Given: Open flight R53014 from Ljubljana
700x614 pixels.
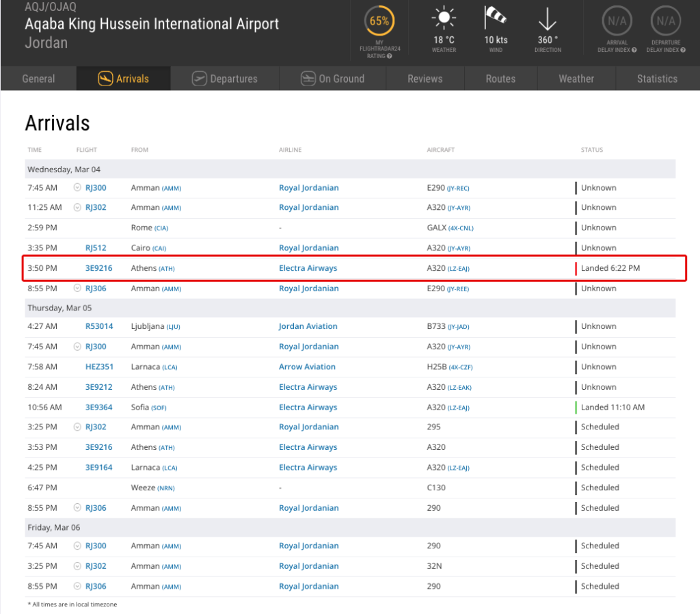Looking at the screenshot, I should click(x=99, y=326).
